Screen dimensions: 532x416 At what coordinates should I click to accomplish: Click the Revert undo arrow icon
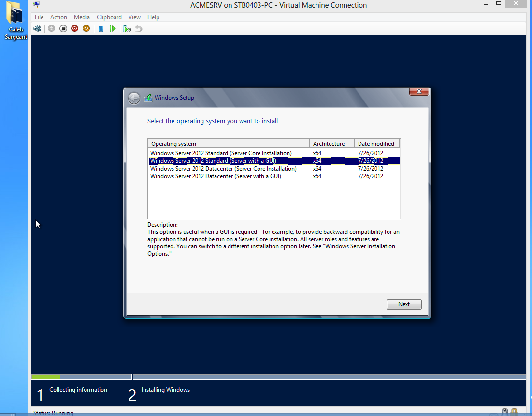coord(138,29)
